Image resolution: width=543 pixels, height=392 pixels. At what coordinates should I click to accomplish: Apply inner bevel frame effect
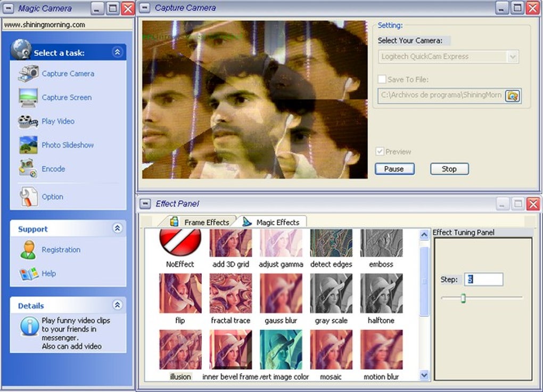[231, 349]
